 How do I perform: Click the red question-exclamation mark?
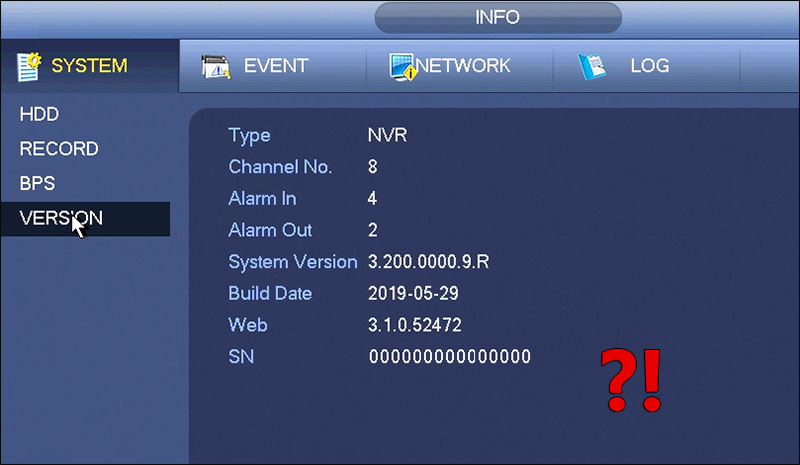click(x=631, y=380)
